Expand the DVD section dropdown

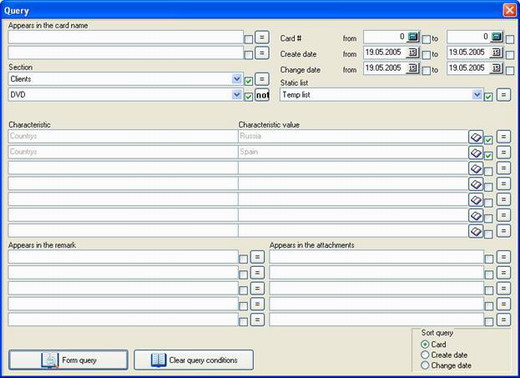(x=237, y=95)
